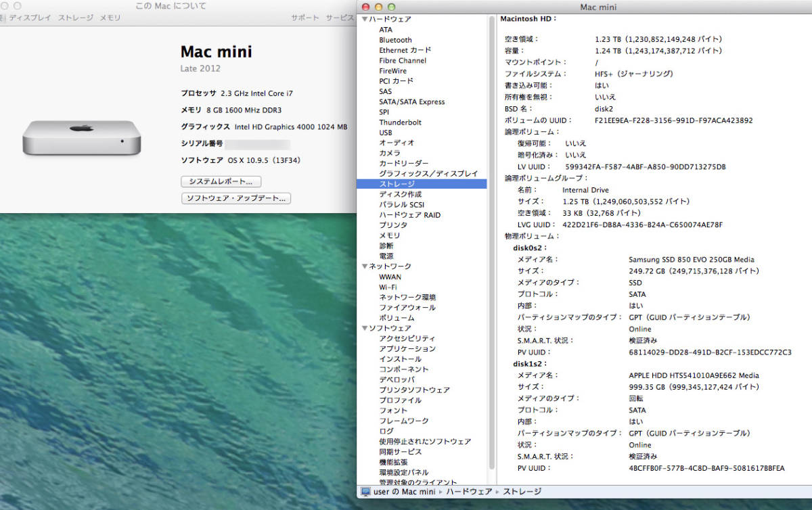Open the メモリ tab in About window
Image resolution: width=812 pixels, height=510 pixels.
(x=110, y=18)
